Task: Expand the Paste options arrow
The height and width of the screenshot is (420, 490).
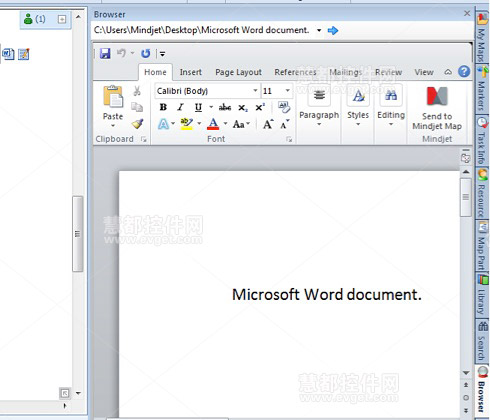Action: (x=113, y=126)
